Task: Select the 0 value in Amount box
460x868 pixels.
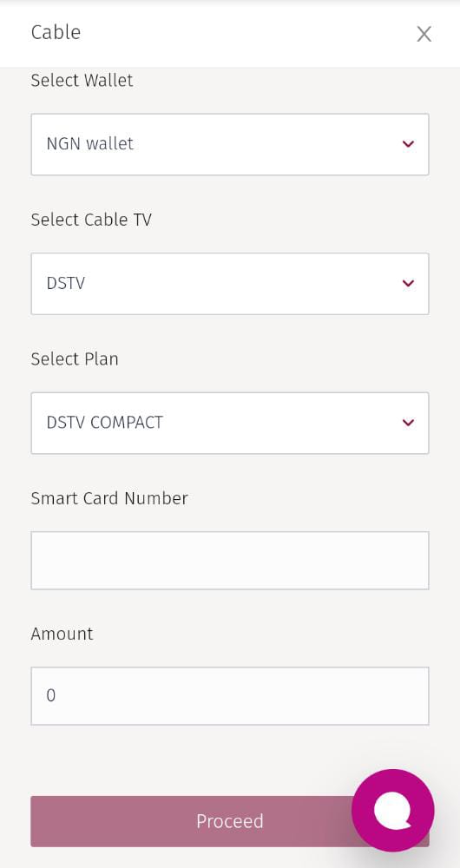Action: [x=51, y=696]
